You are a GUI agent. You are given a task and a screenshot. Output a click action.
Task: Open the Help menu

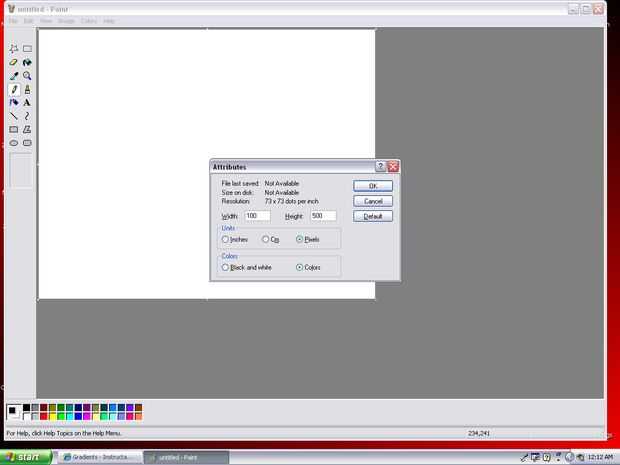point(109,21)
